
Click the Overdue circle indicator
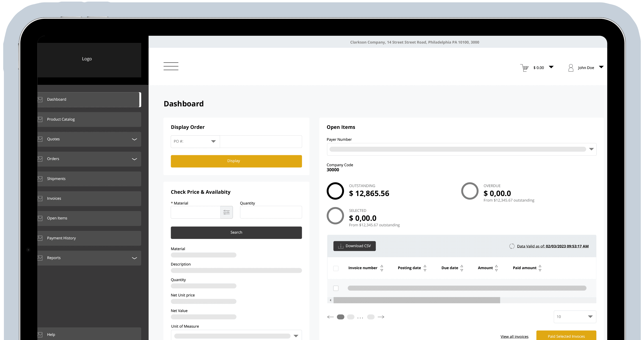[x=470, y=191]
